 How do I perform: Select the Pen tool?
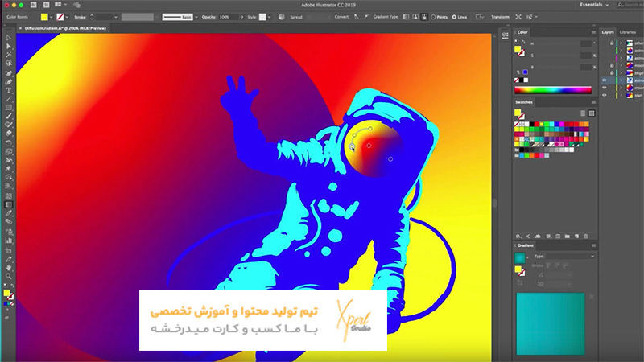pyautogui.click(x=9, y=73)
